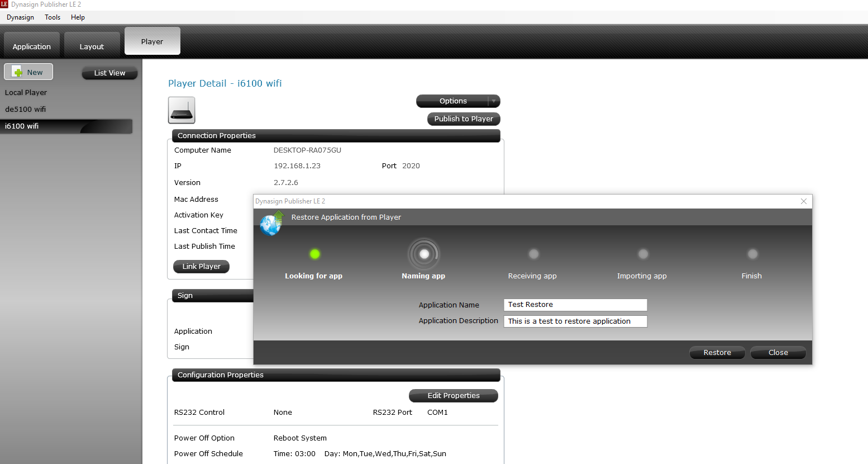Image resolution: width=868 pixels, height=464 pixels.
Task: Click the Last Publish Time label
Action: point(204,247)
